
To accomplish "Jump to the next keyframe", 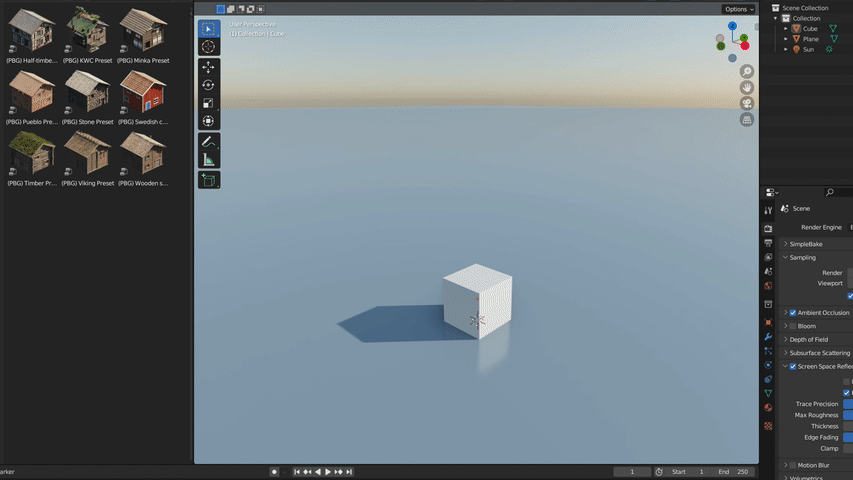I will click(338, 472).
